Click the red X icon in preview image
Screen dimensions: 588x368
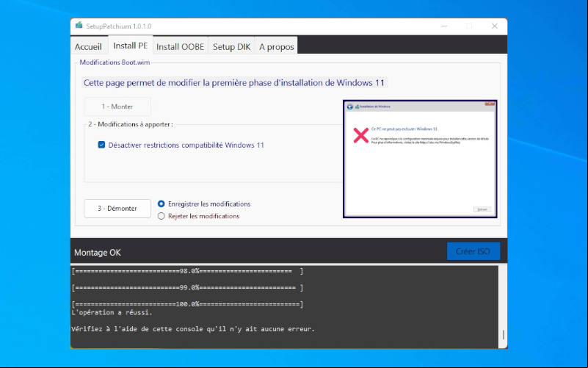pyautogui.click(x=360, y=135)
